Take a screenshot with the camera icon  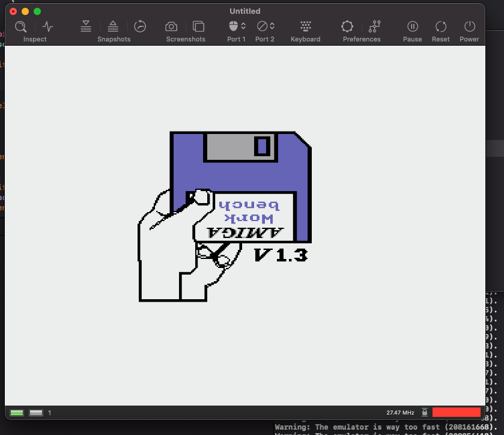pyautogui.click(x=171, y=26)
